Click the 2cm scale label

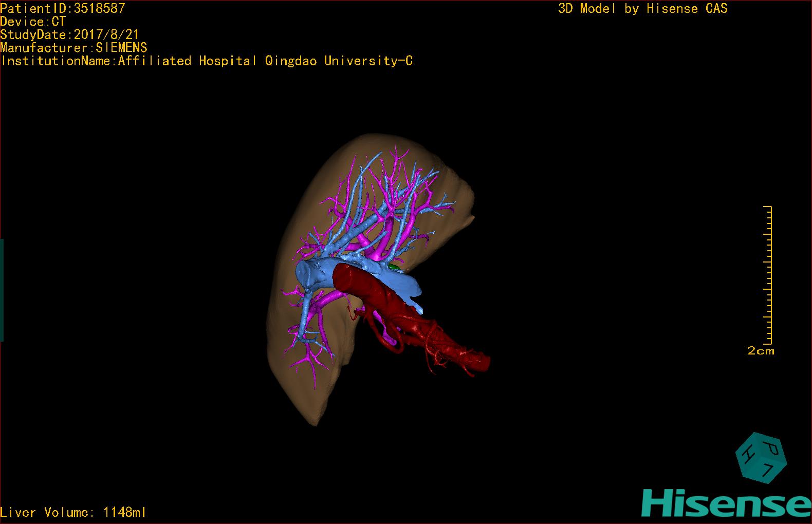coord(761,351)
